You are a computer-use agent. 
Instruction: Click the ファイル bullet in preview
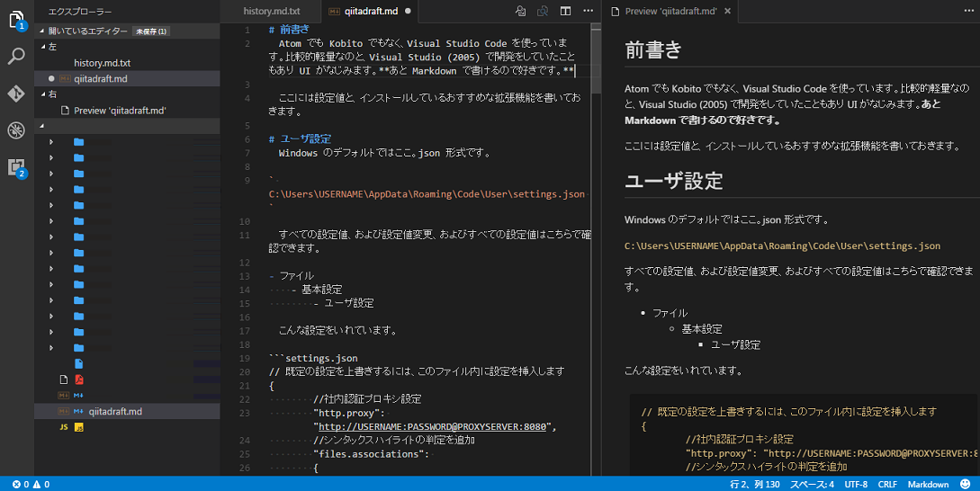click(670, 313)
